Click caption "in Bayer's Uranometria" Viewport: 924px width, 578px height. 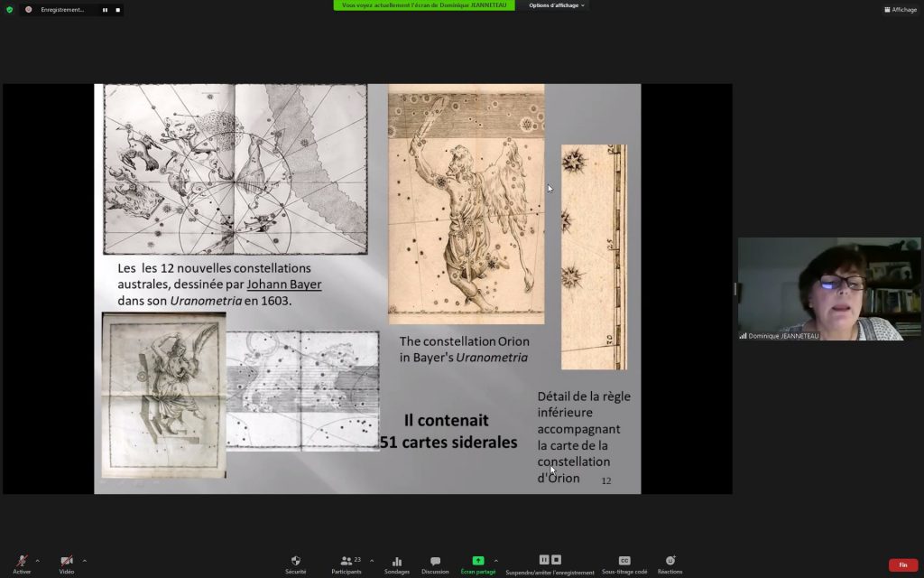(x=463, y=358)
